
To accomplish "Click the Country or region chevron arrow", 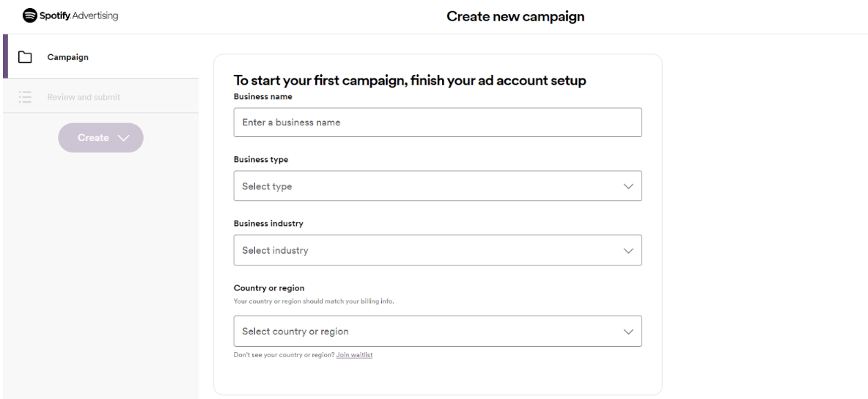I will 628,332.
